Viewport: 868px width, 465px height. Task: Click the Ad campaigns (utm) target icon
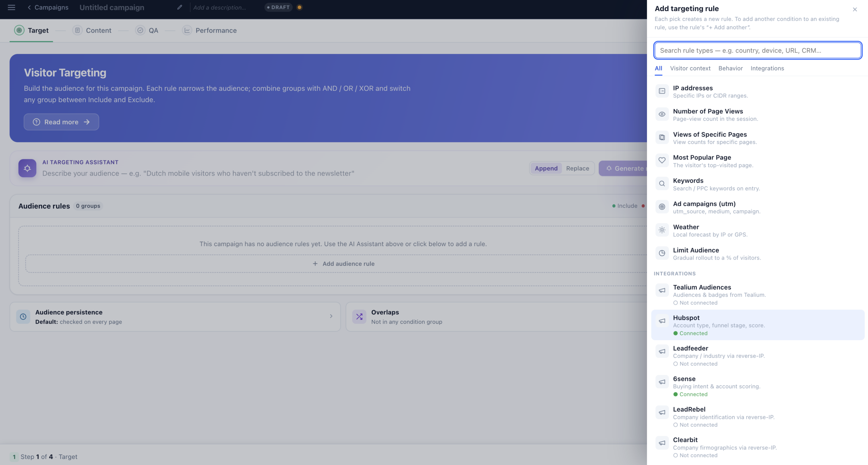click(662, 207)
